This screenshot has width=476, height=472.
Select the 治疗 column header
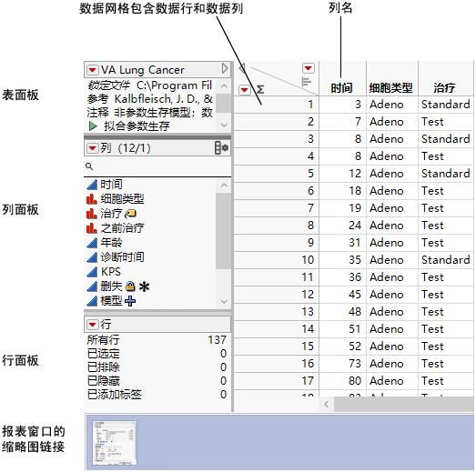444,88
